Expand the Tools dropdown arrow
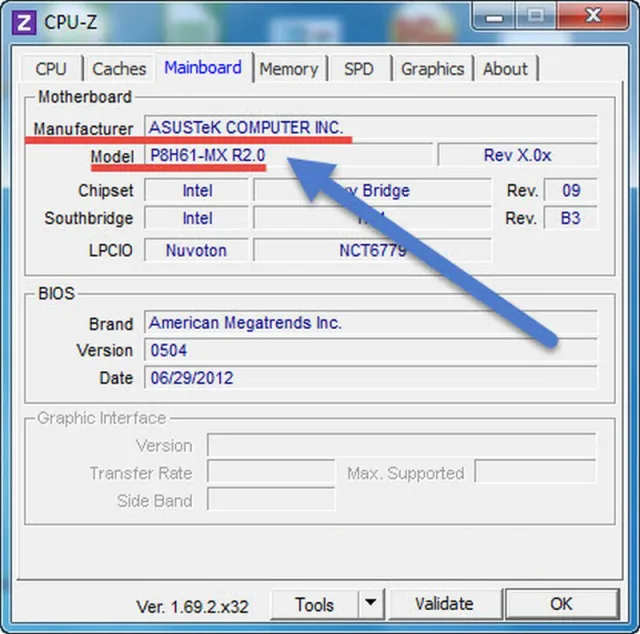 371,603
